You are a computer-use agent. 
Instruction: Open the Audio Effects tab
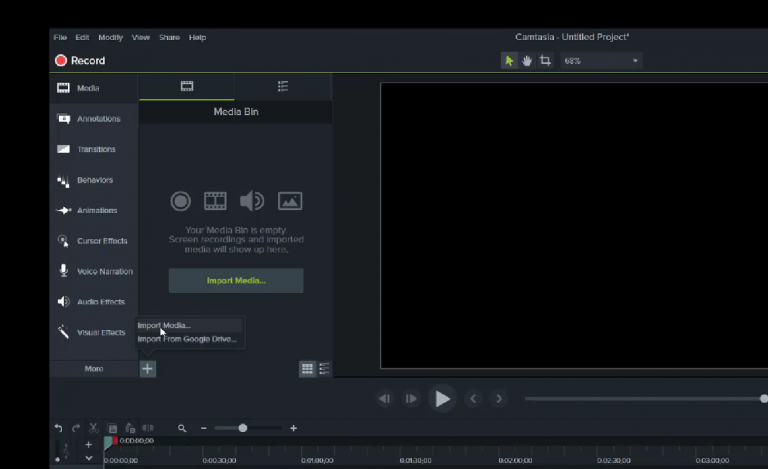(x=94, y=302)
